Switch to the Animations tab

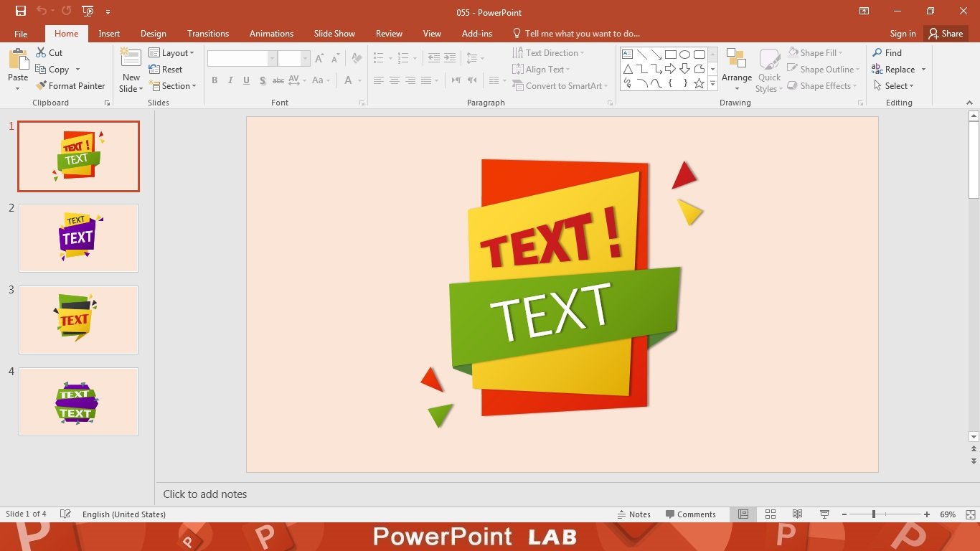tap(271, 34)
